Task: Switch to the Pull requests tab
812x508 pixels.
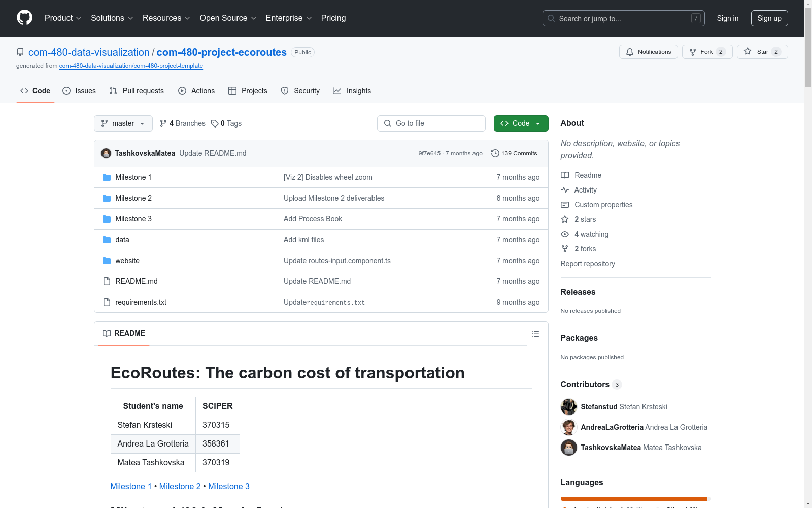Action: [x=137, y=91]
